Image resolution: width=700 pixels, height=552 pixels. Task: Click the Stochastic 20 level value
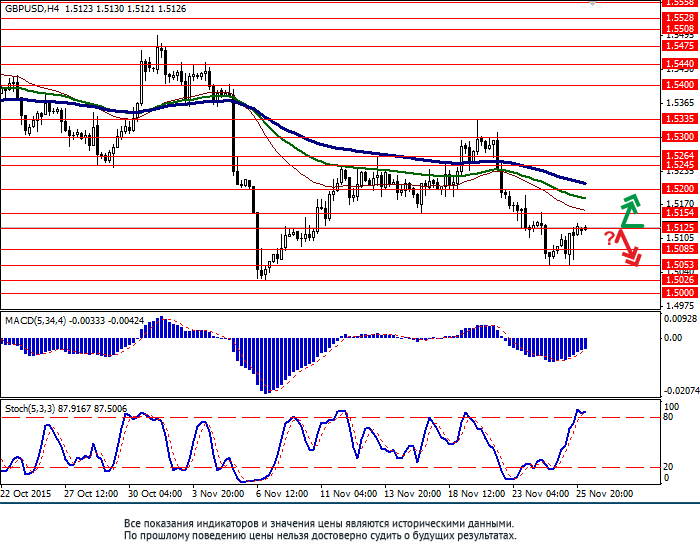point(668,467)
